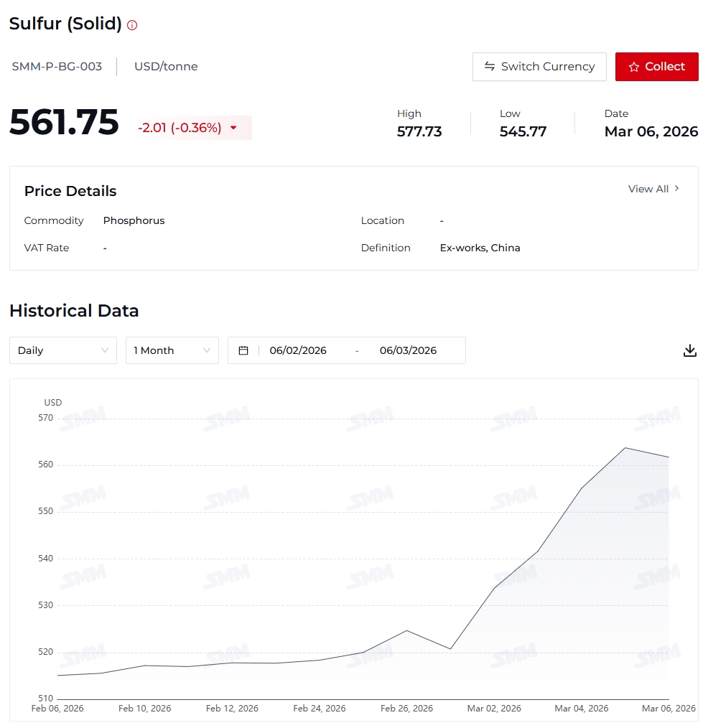The width and height of the screenshot is (703, 728).
Task: Select the start date 06/02/2026 field
Action: pos(298,350)
